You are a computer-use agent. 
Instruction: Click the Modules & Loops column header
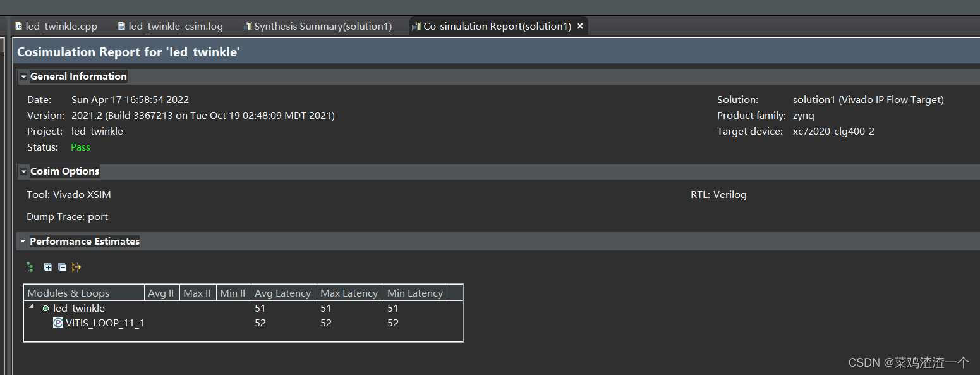(x=84, y=293)
